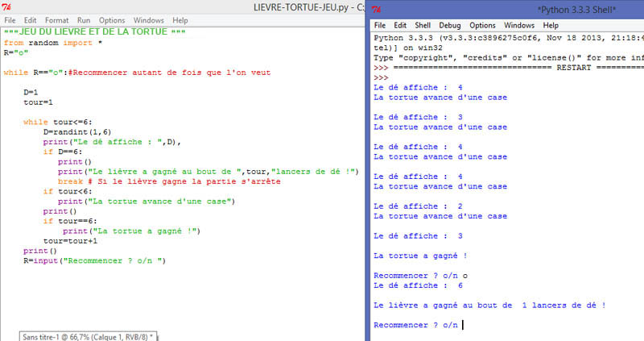Select the 'Sans titre-1 @ 66,7%' document tab
Viewport: 644px width, 341px height.
click(x=89, y=335)
